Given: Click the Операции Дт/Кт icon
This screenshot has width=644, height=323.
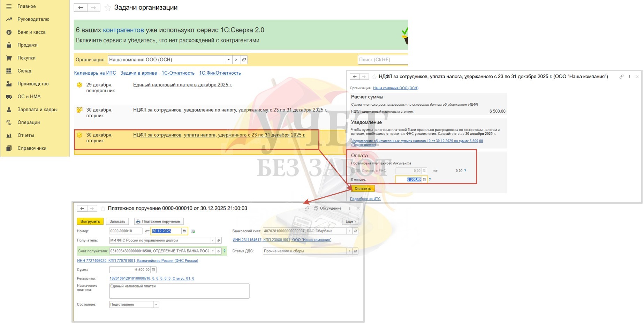Looking at the screenshot, I should (9, 122).
